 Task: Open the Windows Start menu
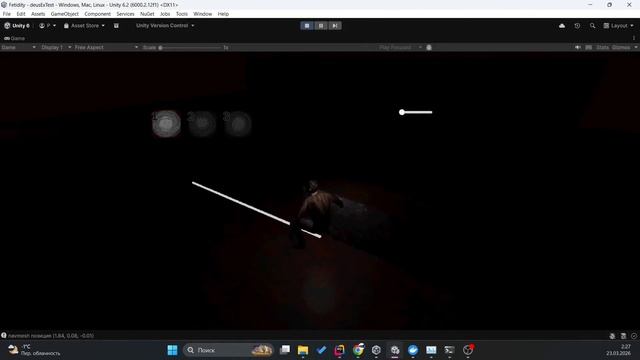tap(173, 350)
